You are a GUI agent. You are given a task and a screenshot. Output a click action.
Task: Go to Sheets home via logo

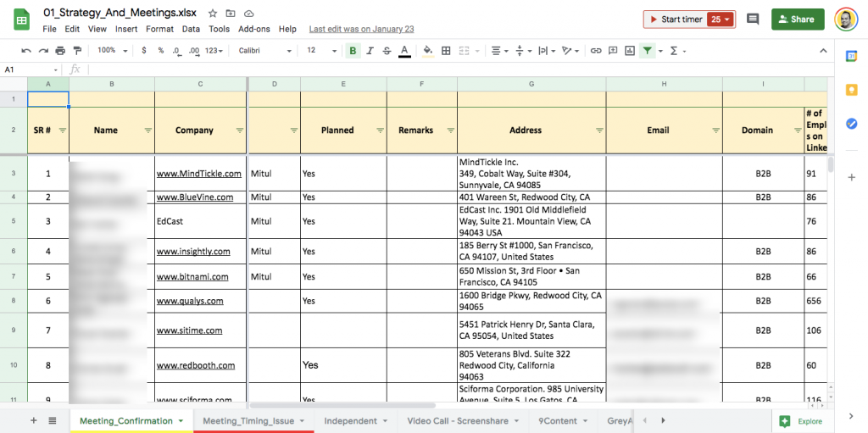pyautogui.click(x=22, y=19)
